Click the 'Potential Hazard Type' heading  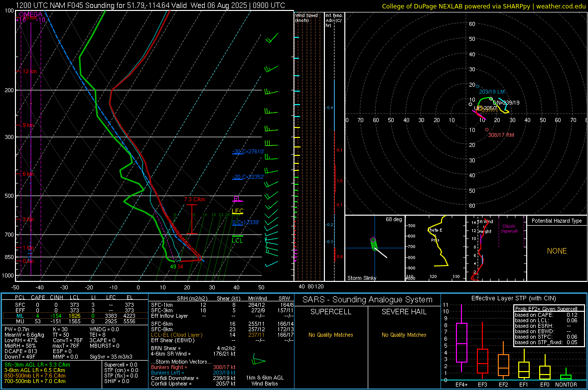(557, 221)
